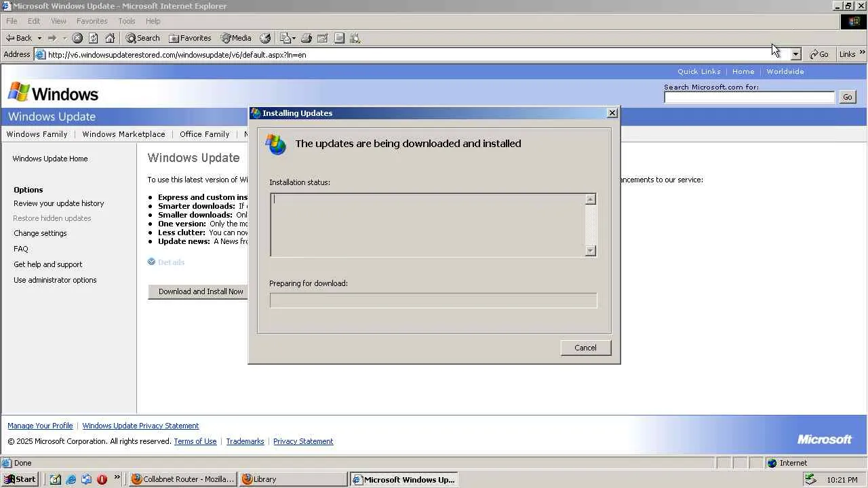This screenshot has height=488, width=868.
Task: Click the installation status scroll down arrow
Action: click(590, 251)
